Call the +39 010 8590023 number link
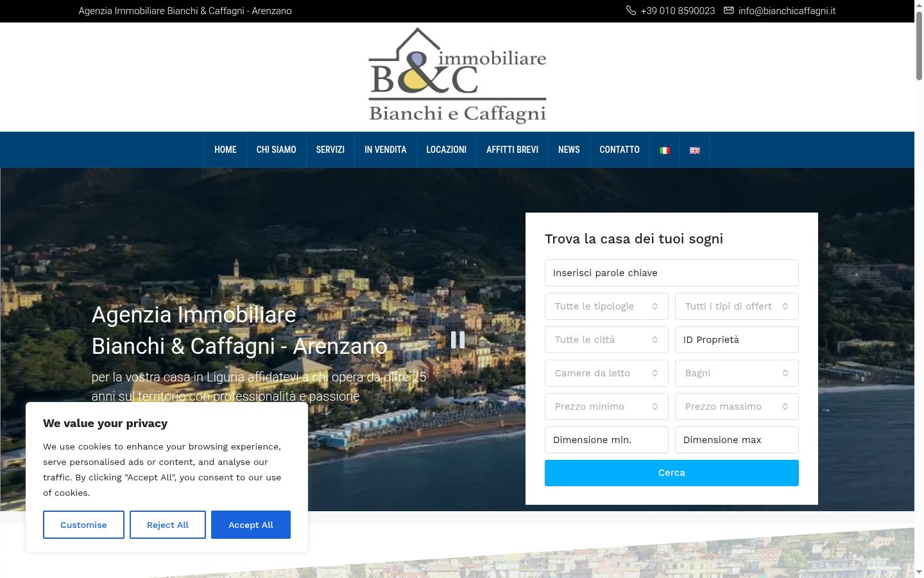This screenshot has width=924, height=578. click(678, 11)
